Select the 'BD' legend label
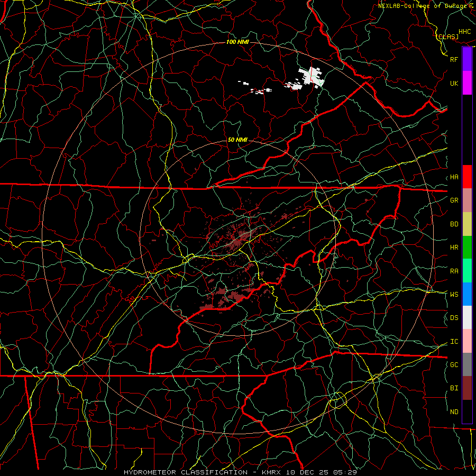 pyautogui.click(x=454, y=224)
